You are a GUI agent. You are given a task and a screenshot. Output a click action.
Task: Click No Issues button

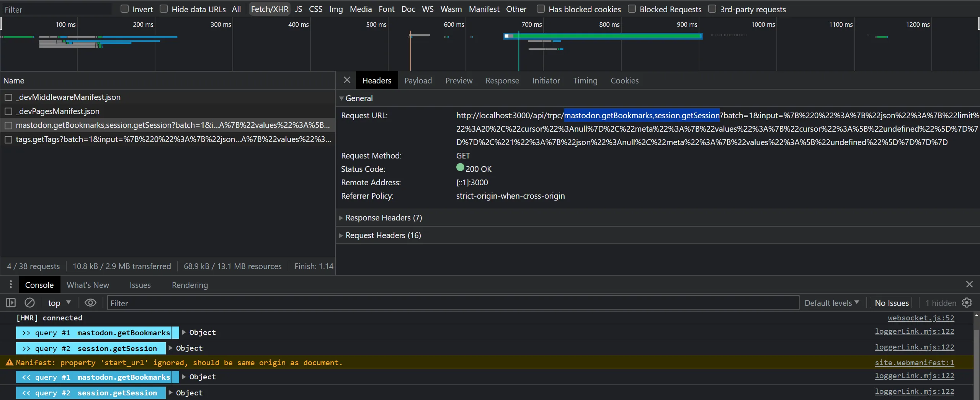[891, 303]
